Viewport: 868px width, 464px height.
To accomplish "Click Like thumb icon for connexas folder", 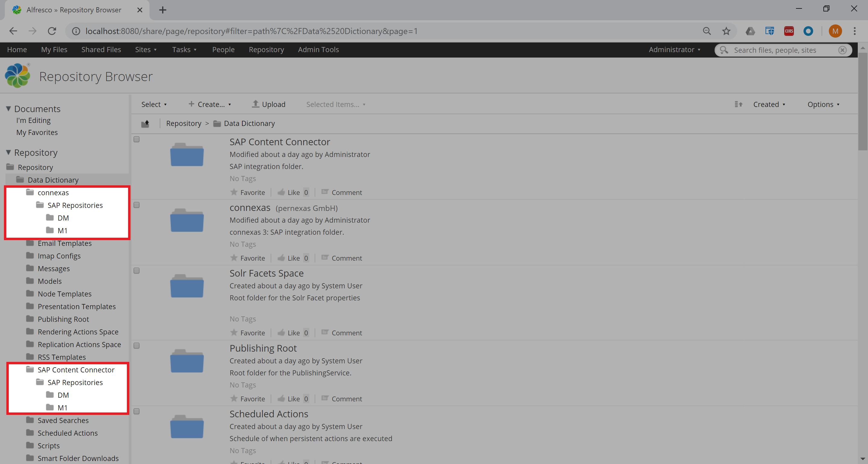I will (x=281, y=258).
